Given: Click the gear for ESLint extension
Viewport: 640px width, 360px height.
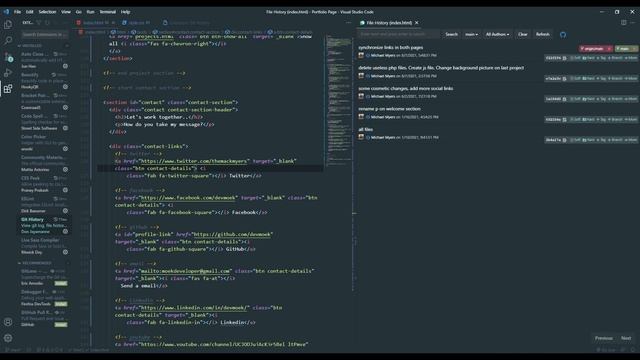Looking at the screenshot, I should [x=65, y=211].
